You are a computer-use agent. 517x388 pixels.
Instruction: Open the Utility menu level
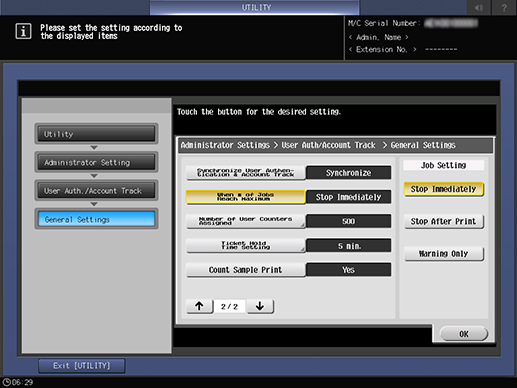point(96,134)
